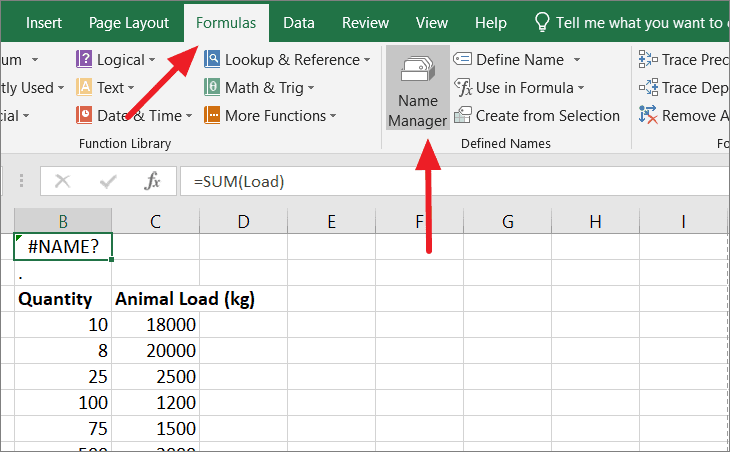Select the cell containing 20000
This screenshot has height=452, width=730.
pyautogui.click(x=155, y=351)
